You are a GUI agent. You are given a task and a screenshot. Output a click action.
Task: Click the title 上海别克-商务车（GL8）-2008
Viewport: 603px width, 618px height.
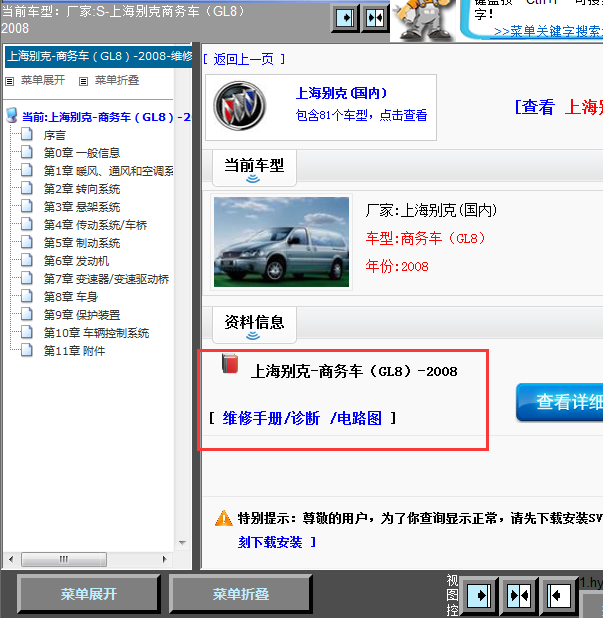[354, 372]
